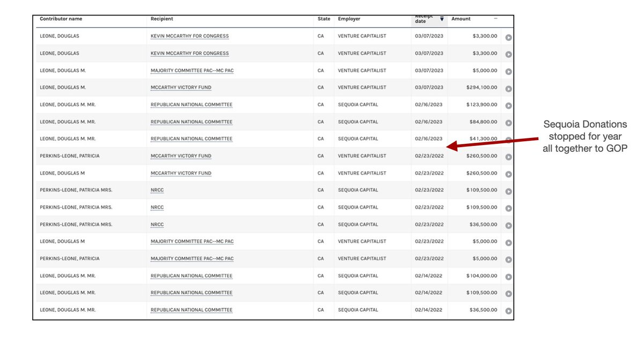This screenshot has width=644, height=343.
Task: Expand the $36,500.00 NRCC contribution row
Action: (x=508, y=225)
